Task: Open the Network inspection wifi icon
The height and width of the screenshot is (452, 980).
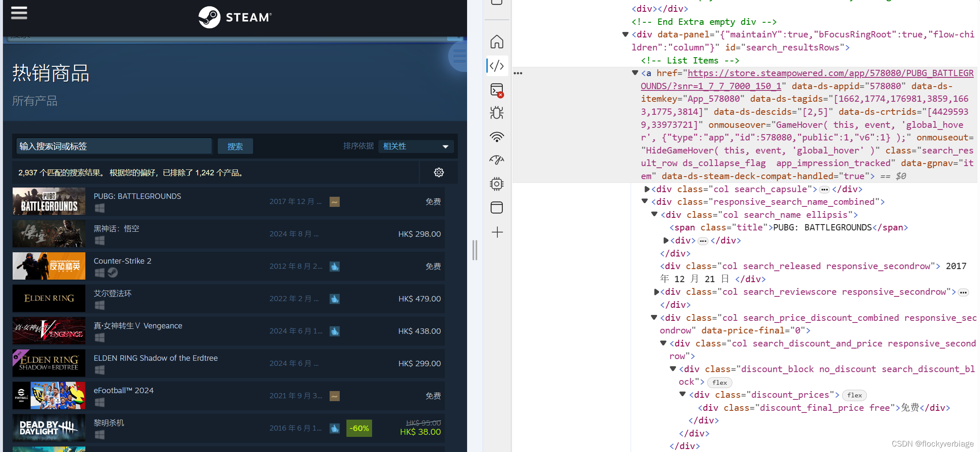Action: pos(497,137)
